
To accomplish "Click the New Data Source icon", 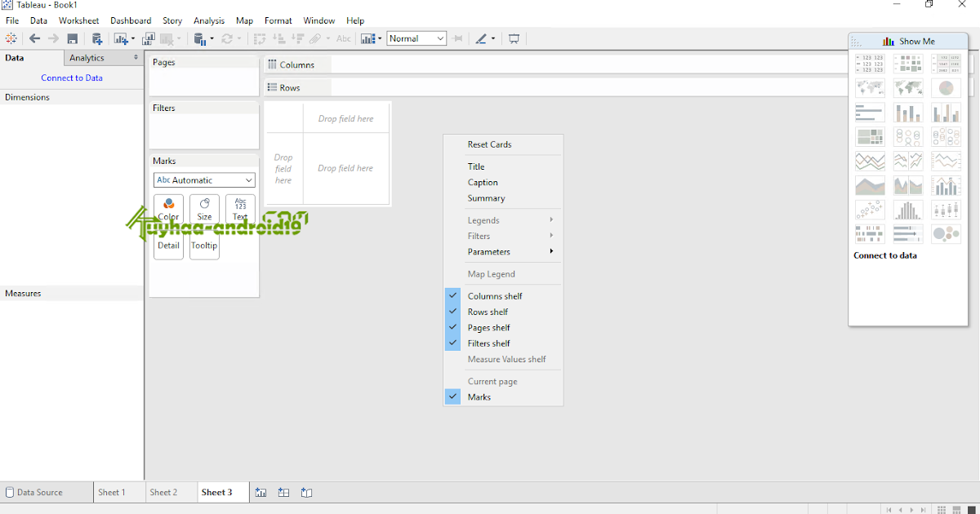I will pyautogui.click(x=97, y=38).
